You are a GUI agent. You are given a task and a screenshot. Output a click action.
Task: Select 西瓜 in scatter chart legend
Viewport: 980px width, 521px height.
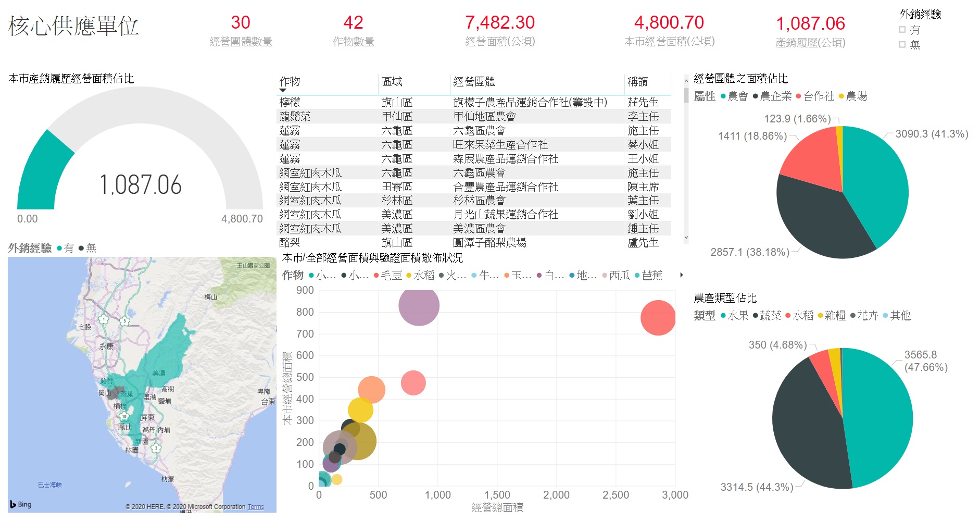pyautogui.click(x=616, y=275)
